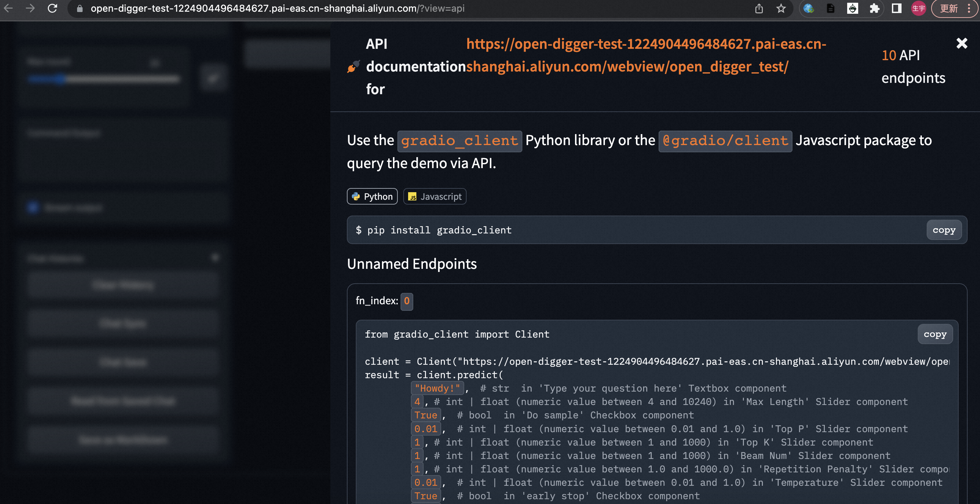Close the API documentation panel
The image size is (980, 504).
(x=962, y=43)
